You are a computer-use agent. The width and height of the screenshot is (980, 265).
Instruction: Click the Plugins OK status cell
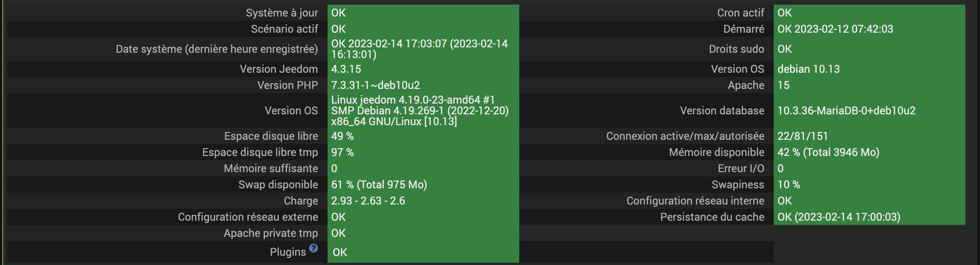[340, 252]
